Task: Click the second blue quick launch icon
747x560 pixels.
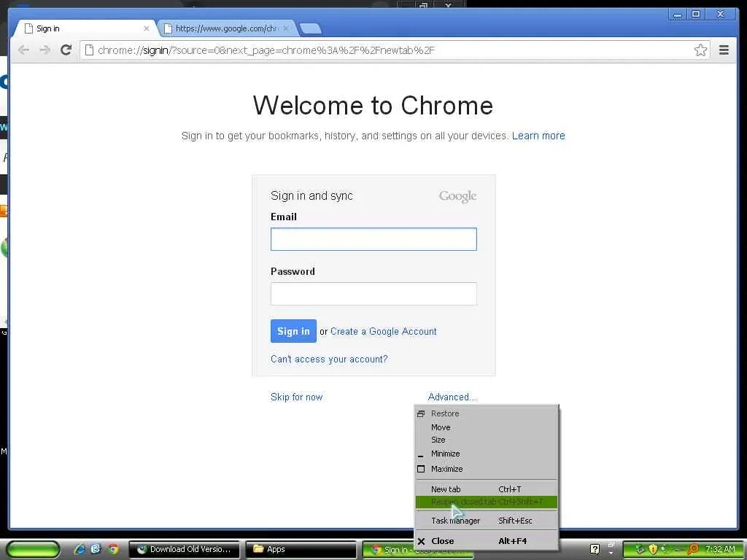Action: click(96, 549)
